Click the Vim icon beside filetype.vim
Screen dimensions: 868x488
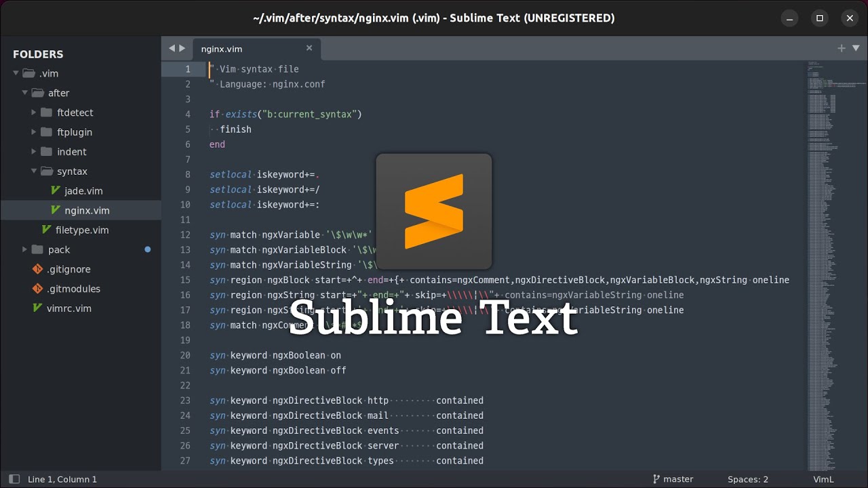click(x=46, y=230)
